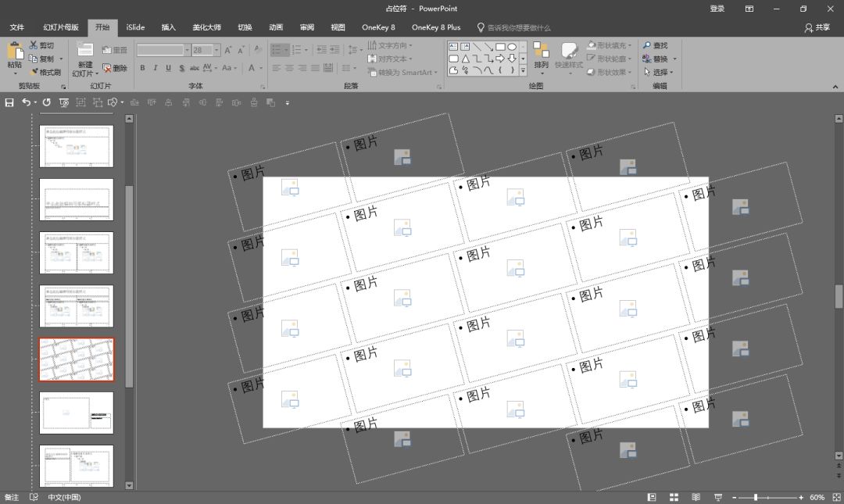
Task: Open the font name combo box dropdown
Action: pos(188,50)
